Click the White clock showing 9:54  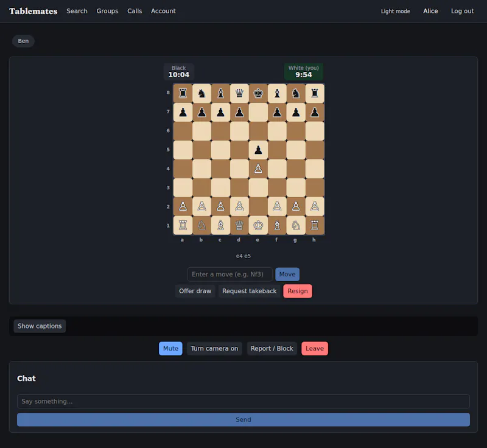pos(303,72)
